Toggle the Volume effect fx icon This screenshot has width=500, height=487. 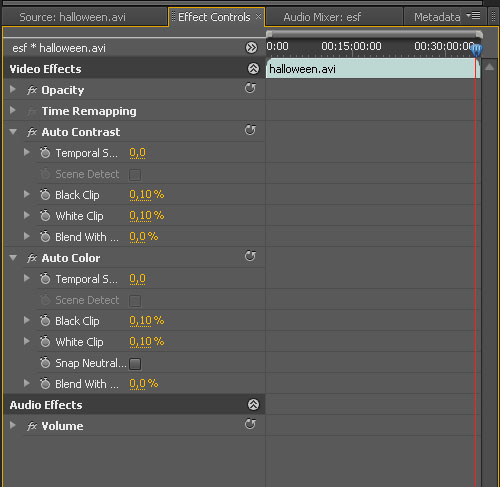(x=32, y=426)
